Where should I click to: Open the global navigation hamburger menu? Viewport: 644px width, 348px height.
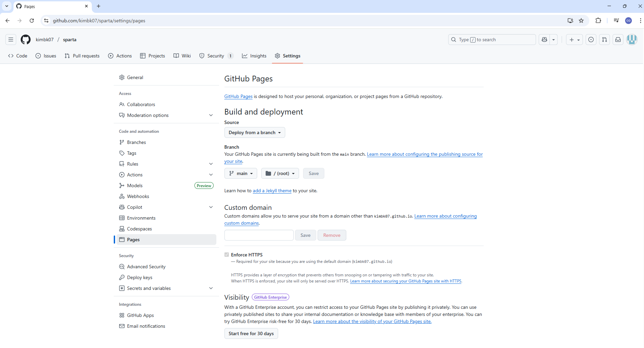point(11,40)
